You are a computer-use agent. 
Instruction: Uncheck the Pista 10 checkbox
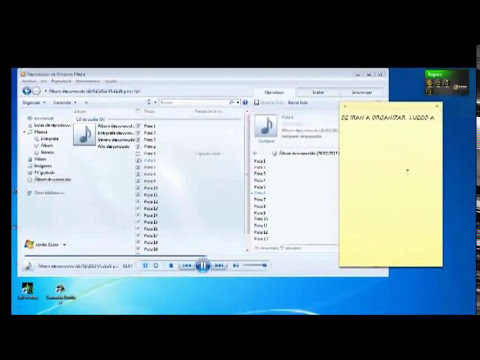coord(138,188)
